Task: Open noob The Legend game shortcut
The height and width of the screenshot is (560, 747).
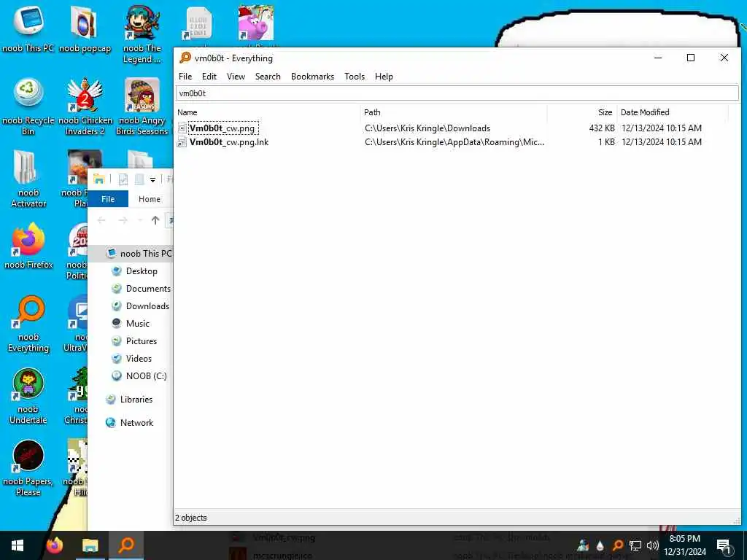Action: click(142, 34)
